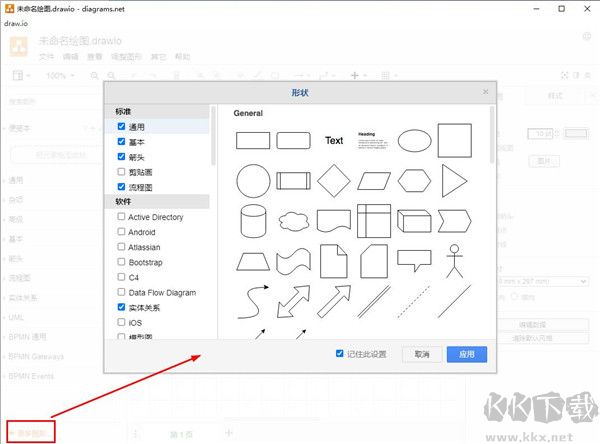
Task: Choose the Tape wave shape
Action: point(293,262)
